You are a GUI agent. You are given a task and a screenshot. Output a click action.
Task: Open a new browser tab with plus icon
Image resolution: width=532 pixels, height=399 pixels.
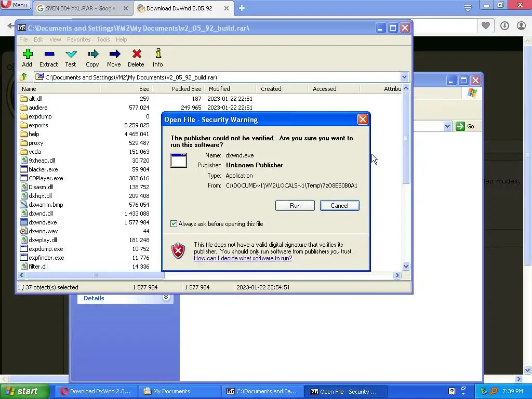click(242, 8)
